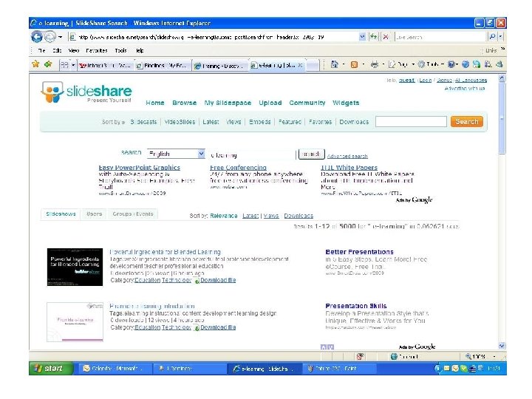
Task: Click the Print toolbar icon
Action: [374, 64]
